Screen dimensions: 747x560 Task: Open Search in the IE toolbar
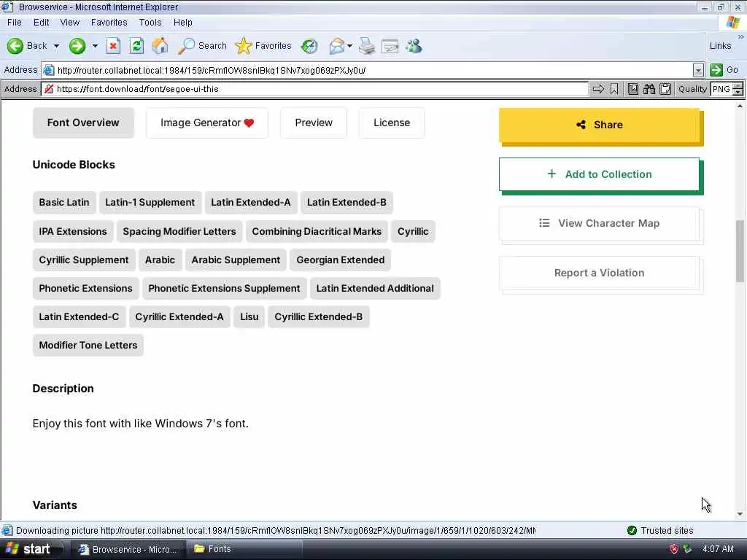click(202, 46)
